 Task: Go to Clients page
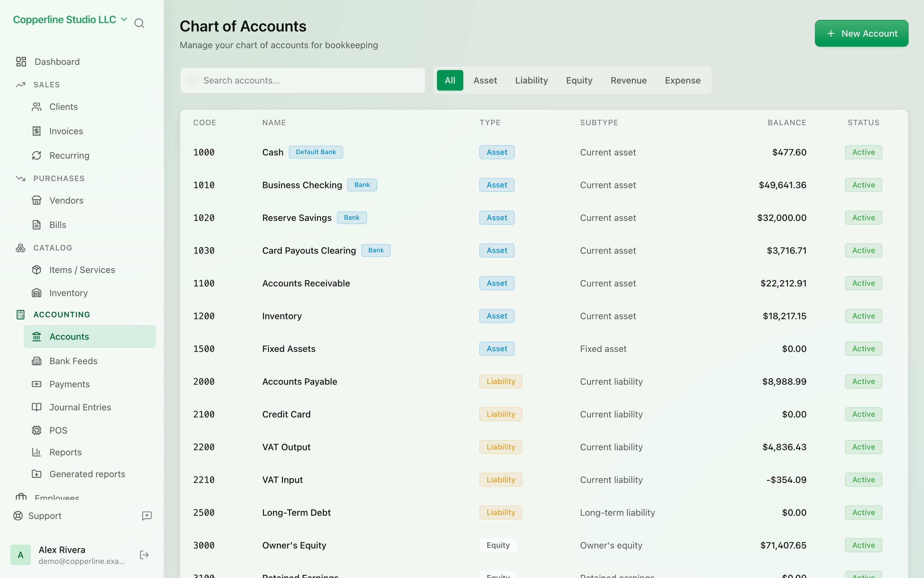(x=64, y=107)
